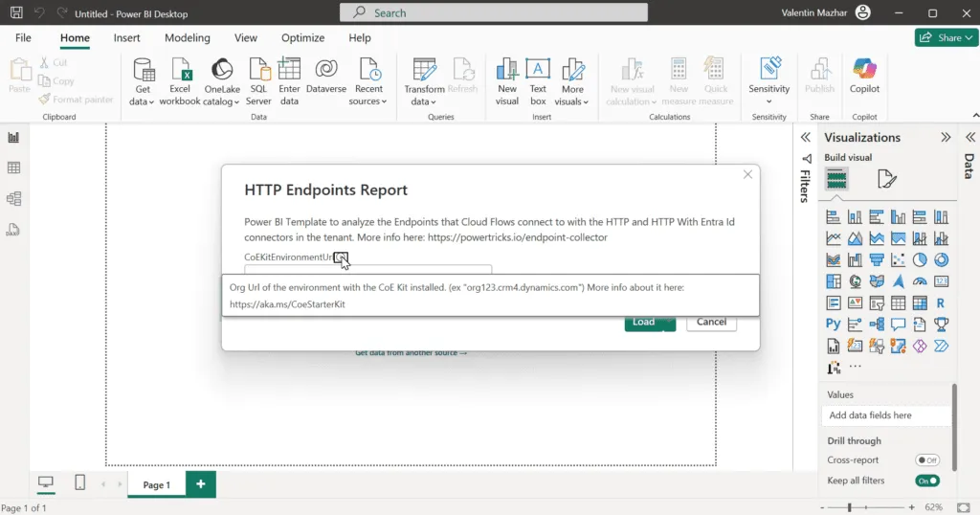This screenshot has width=980, height=515.
Task: Insert the Q&A speech bubble visual
Action: tap(898, 324)
